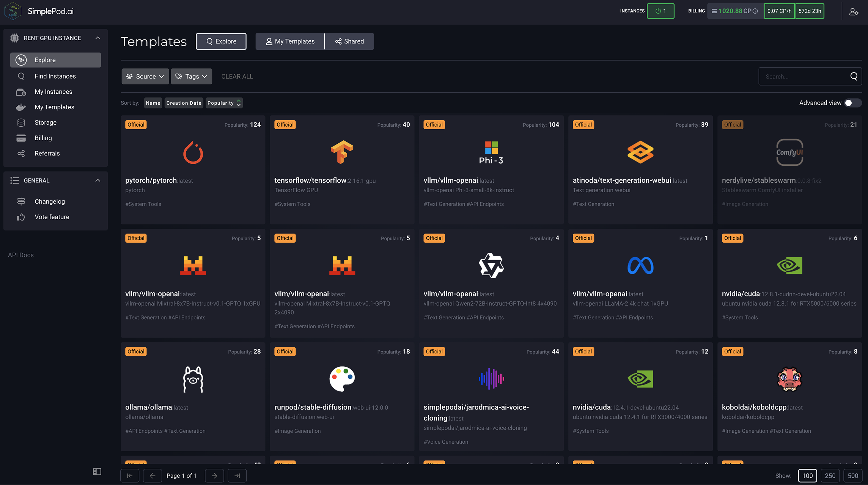Collapse sidebar with bottom panel icon
This screenshot has width=868, height=485.
click(97, 471)
